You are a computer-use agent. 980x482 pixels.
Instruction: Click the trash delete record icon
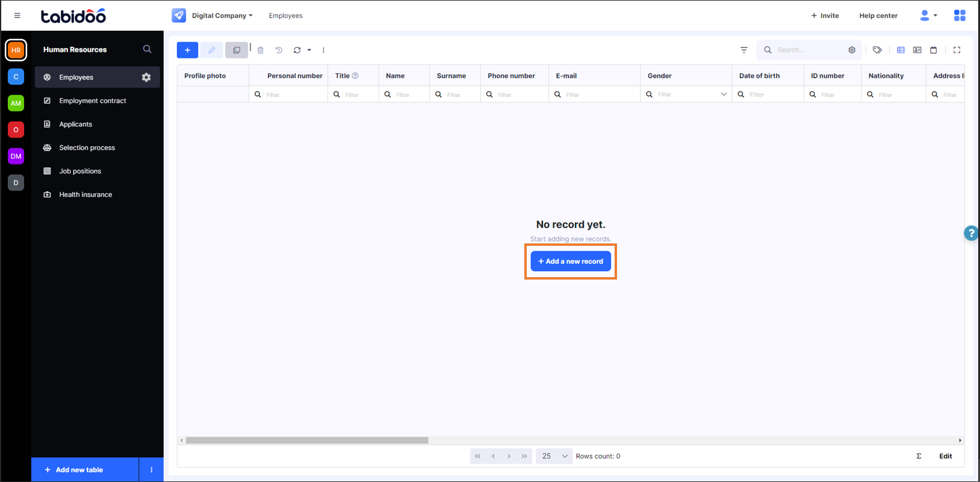tap(261, 50)
